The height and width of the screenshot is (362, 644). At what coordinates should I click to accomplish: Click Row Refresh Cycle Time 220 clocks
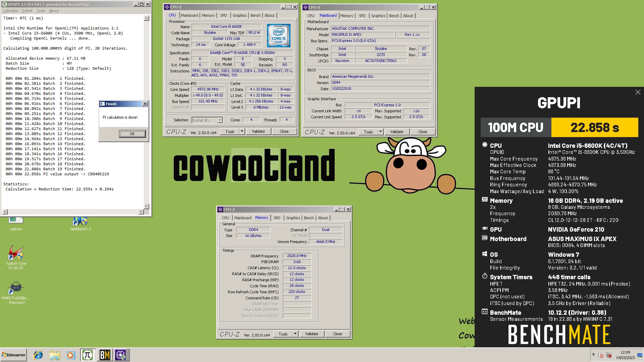click(x=297, y=292)
